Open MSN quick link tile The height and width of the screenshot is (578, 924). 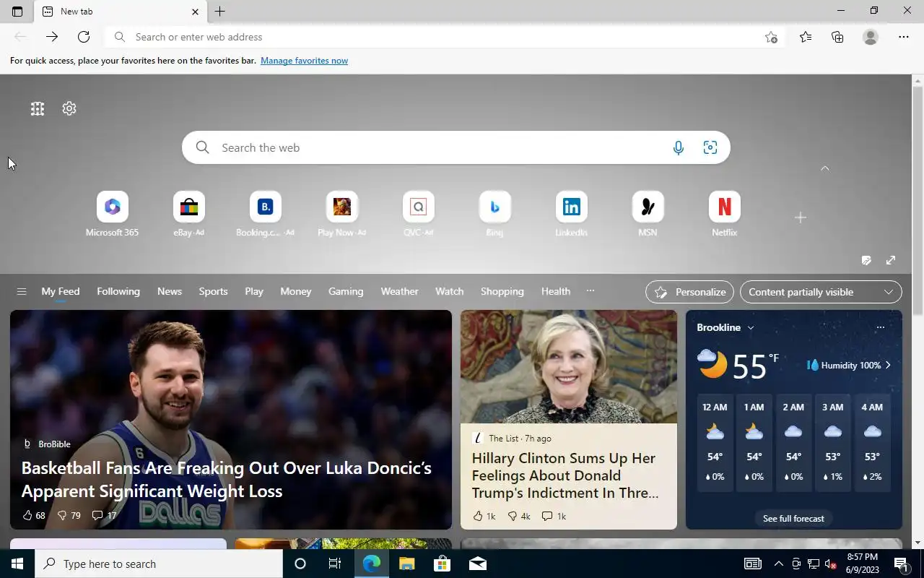(648, 214)
